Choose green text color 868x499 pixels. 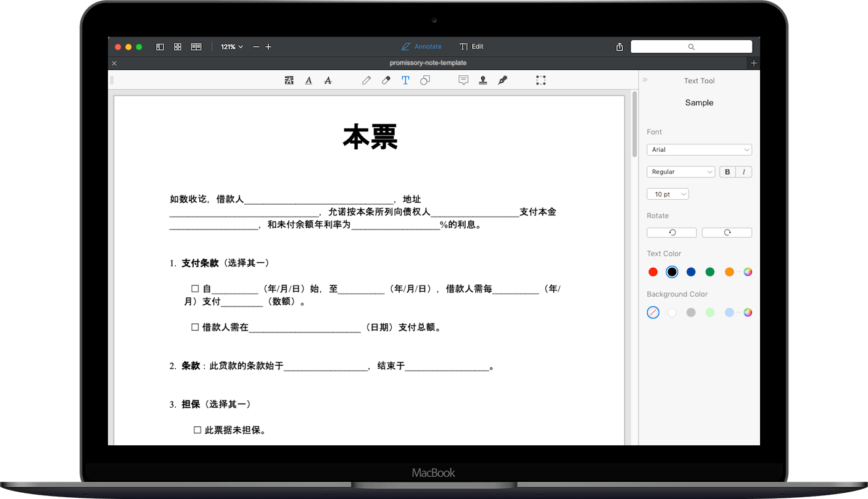[x=710, y=272]
